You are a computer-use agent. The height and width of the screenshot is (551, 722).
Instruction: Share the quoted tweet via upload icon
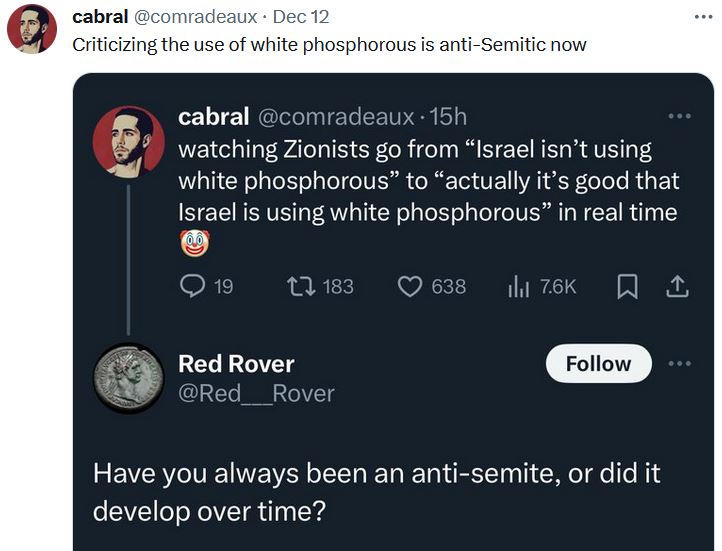tap(677, 286)
